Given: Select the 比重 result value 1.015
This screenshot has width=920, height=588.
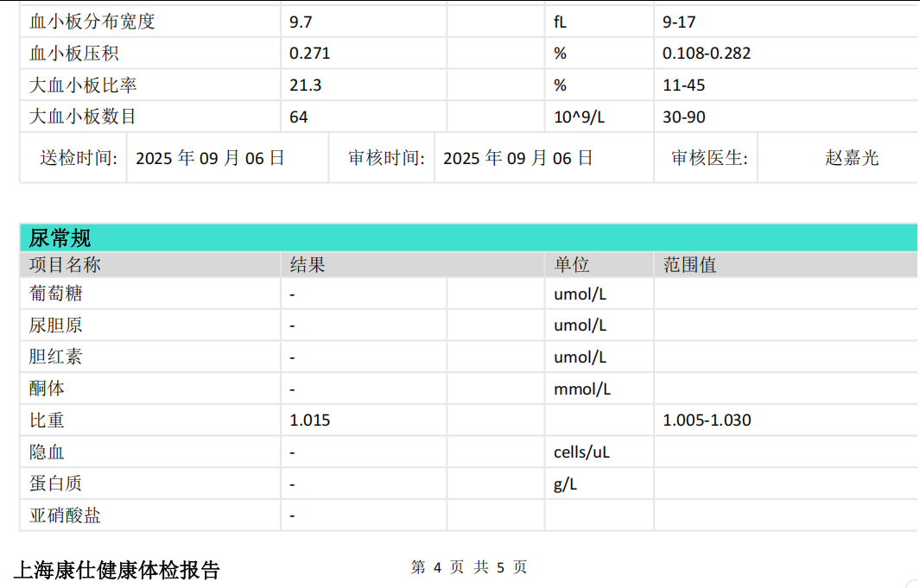Looking at the screenshot, I should [x=310, y=421].
